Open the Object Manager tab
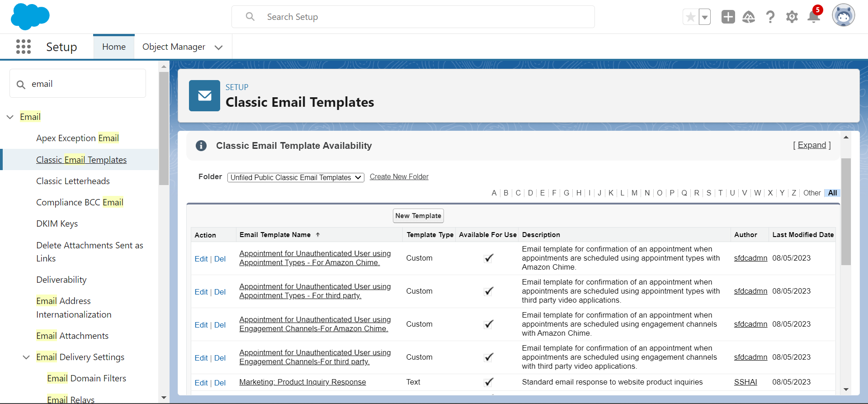The height and width of the screenshot is (404, 868). pos(174,47)
